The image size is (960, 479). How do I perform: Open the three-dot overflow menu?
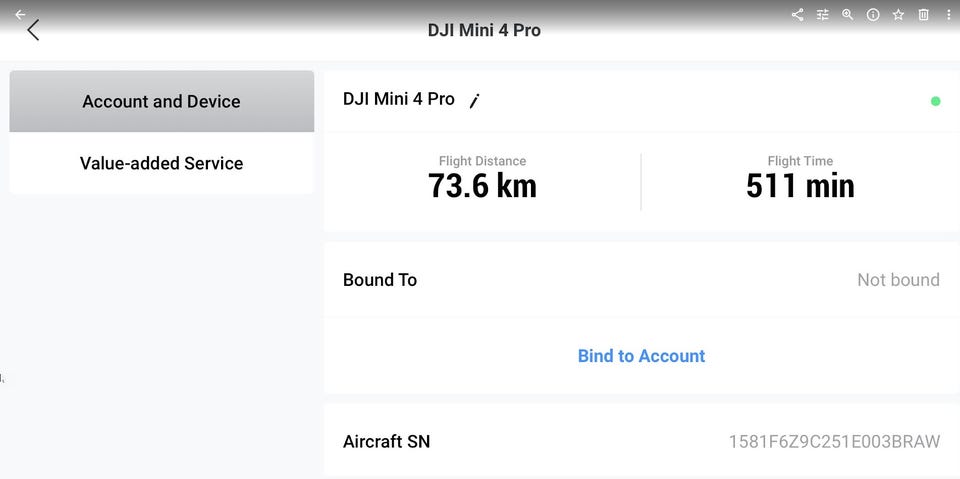pos(948,15)
